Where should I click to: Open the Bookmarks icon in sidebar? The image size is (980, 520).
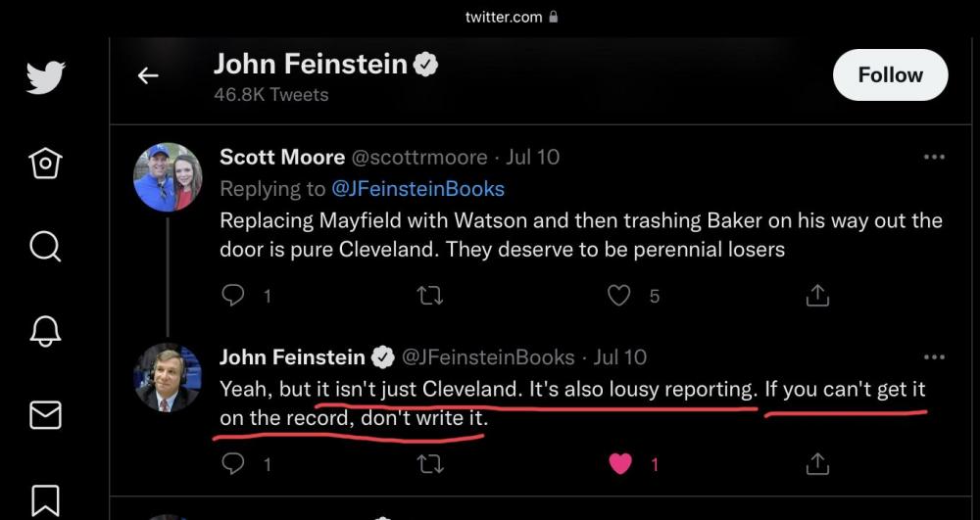pos(45,497)
